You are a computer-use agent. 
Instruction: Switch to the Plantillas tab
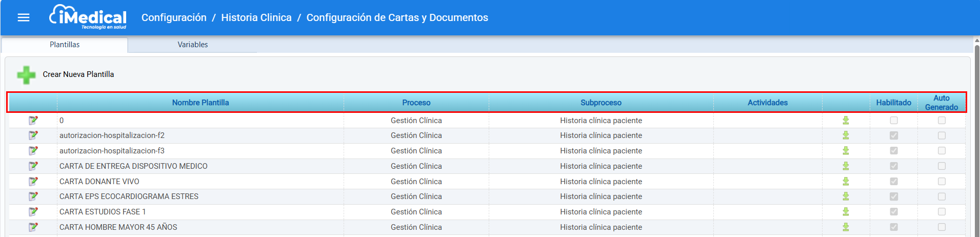65,45
